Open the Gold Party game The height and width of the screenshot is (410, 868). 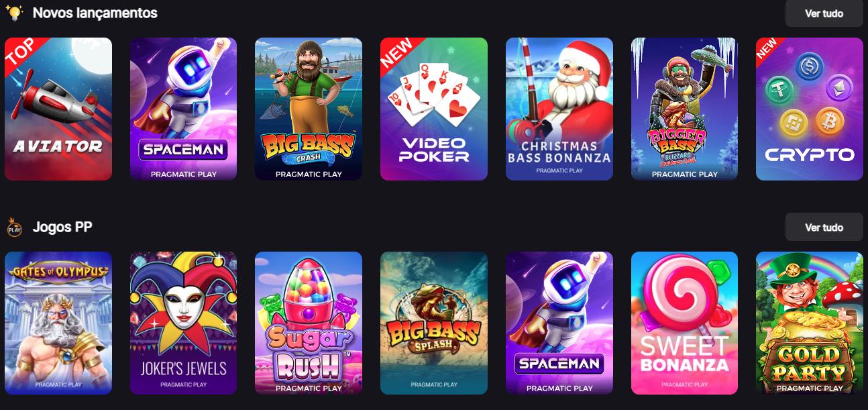point(810,323)
